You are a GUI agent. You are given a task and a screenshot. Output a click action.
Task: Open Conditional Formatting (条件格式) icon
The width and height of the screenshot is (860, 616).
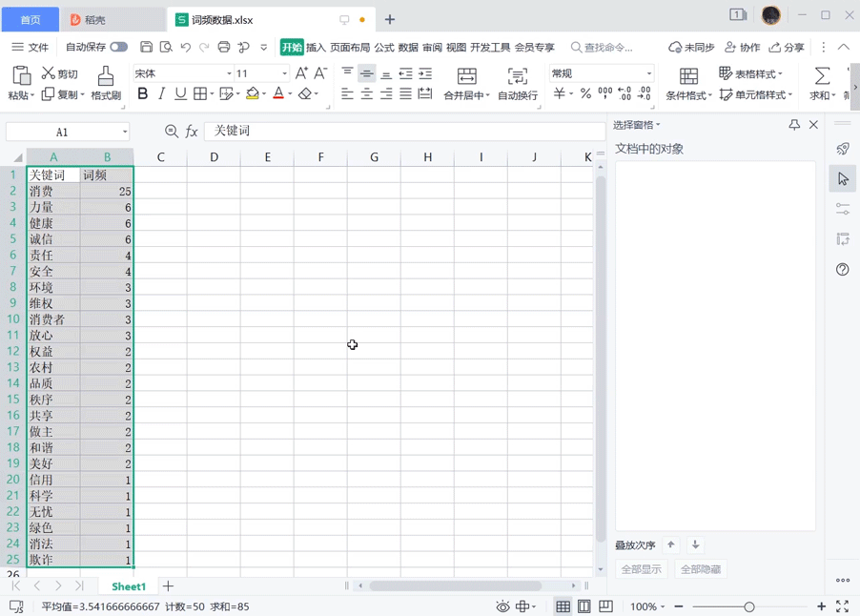click(688, 77)
